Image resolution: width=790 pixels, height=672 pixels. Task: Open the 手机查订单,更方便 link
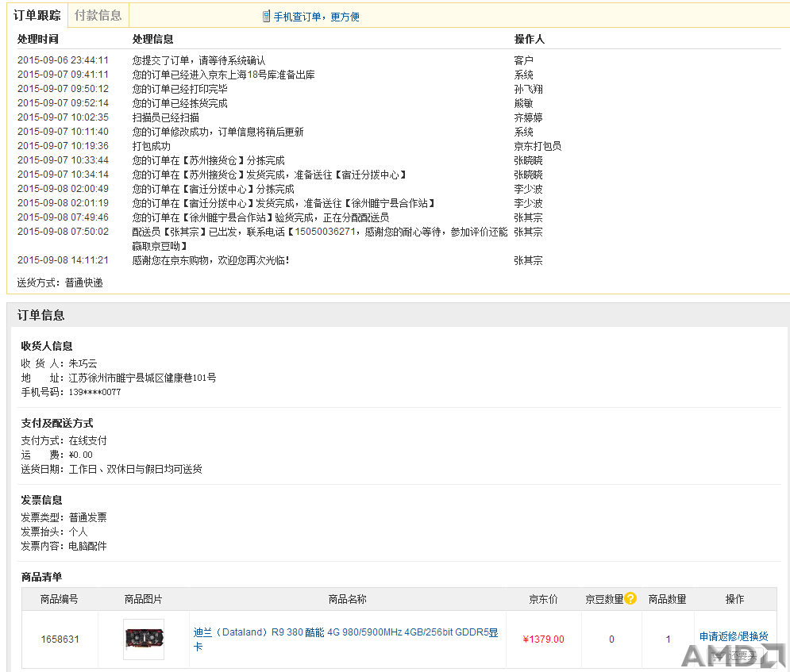pyautogui.click(x=317, y=17)
